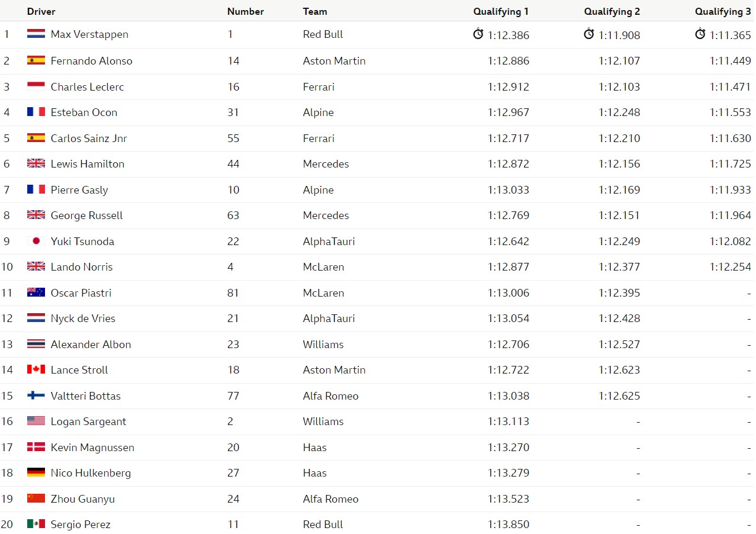Click Lando Norris's Qualifying 3 time 1:12.254

pos(730,267)
